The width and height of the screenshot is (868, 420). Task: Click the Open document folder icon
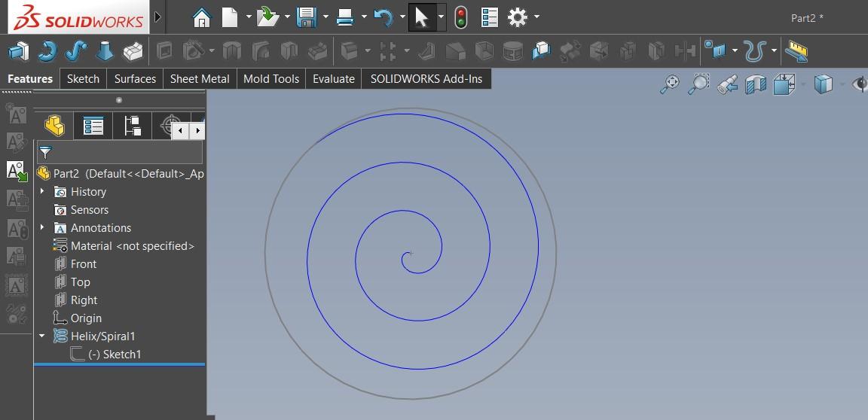pos(268,17)
